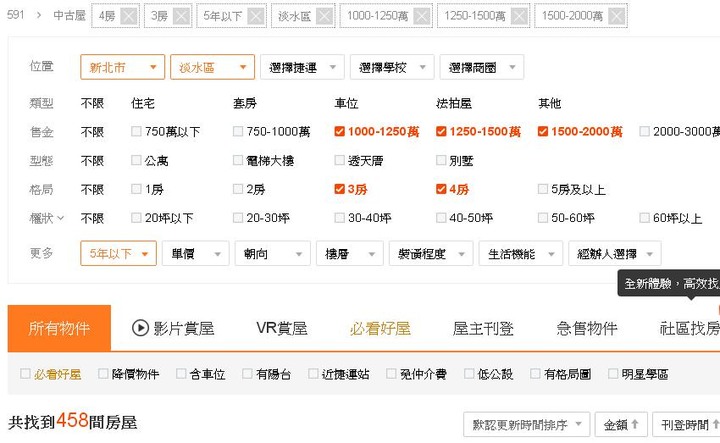Sort by 刊登時間 button
The width and height of the screenshot is (720, 443).
pyautogui.click(x=686, y=425)
